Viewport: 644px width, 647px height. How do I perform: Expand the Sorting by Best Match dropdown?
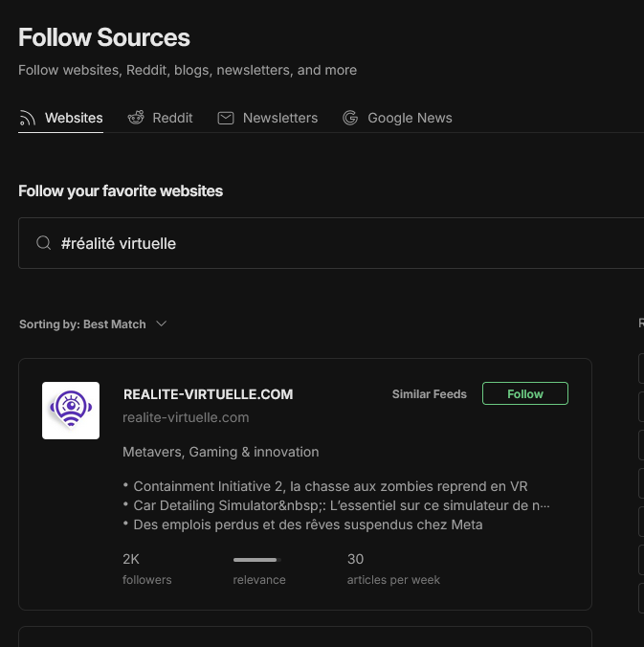click(93, 324)
